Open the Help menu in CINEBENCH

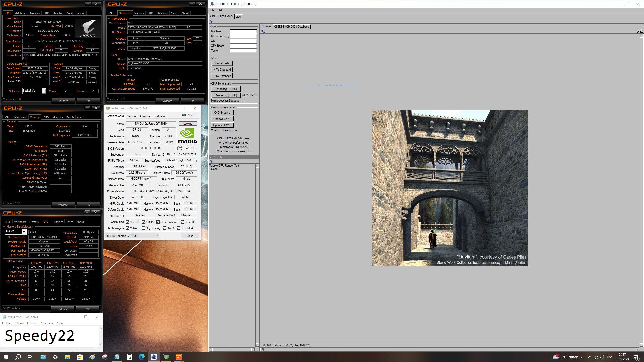(220, 10)
